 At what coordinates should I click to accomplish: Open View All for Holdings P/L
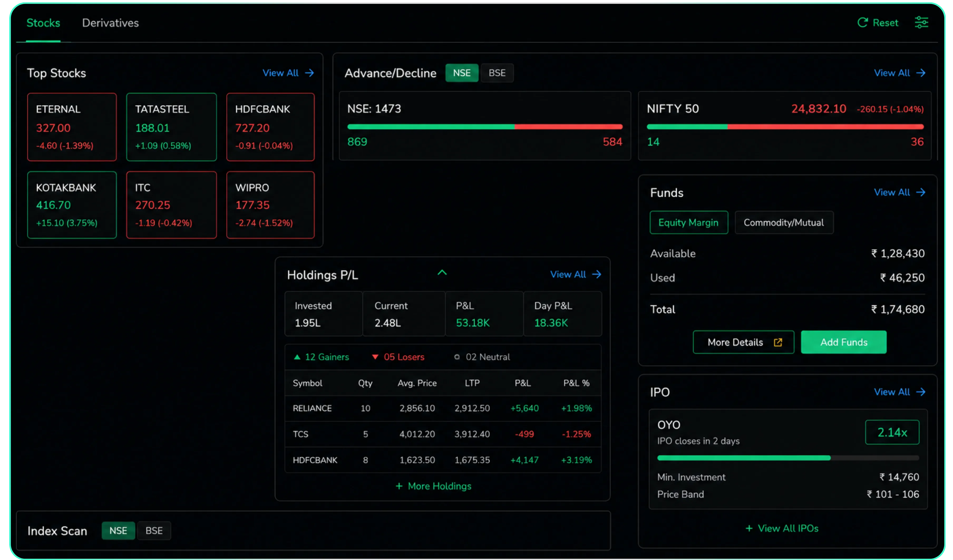pyautogui.click(x=568, y=275)
